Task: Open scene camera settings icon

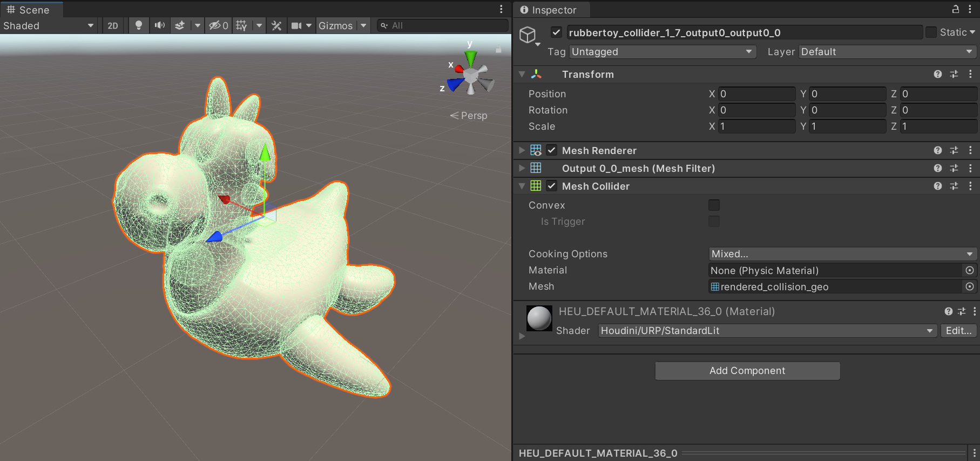Action: (296, 25)
